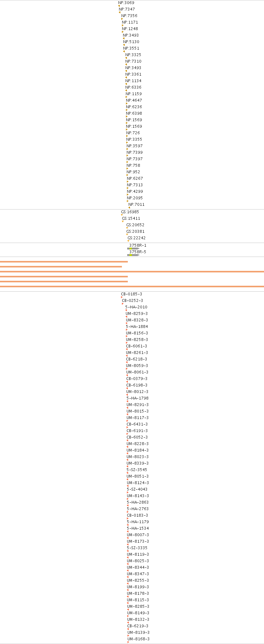Open feature UM-8344-3
Viewport: 264px width, 644px height.
(138, 567)
